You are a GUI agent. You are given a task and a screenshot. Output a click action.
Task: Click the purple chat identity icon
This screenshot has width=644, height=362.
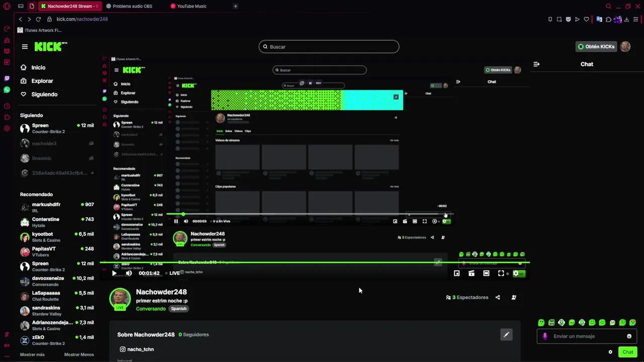click(x=545, y=336)
